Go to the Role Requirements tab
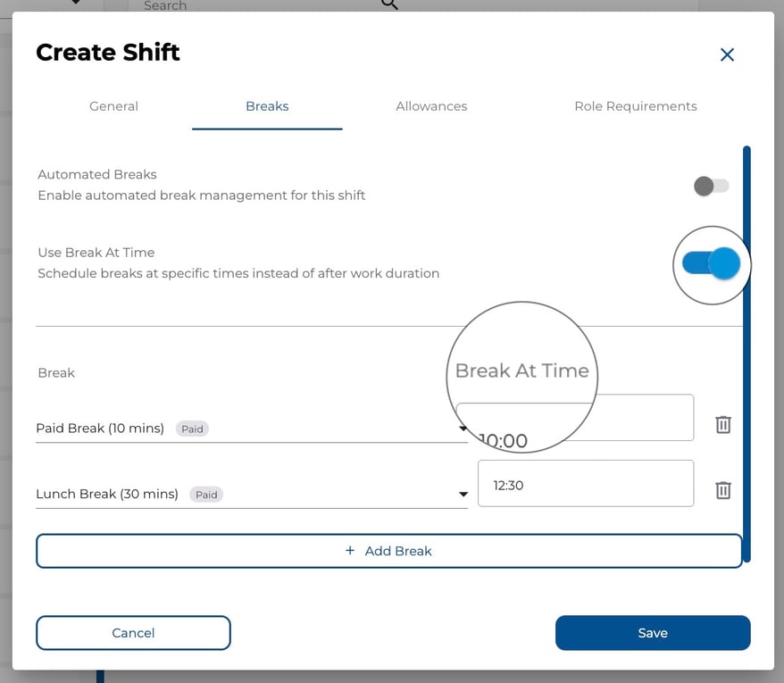The height and width of the screenshot is (683, 784). click(636, 106)
